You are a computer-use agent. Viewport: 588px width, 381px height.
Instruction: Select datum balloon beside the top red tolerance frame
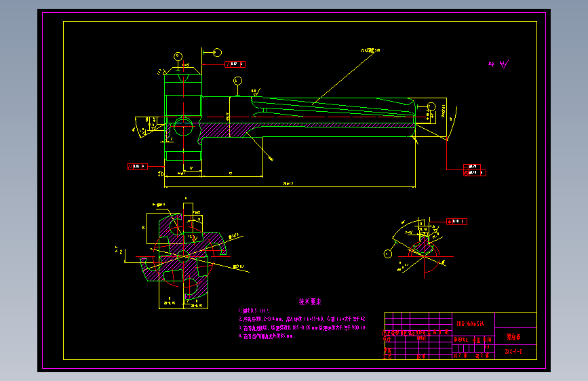click(217, 52)
